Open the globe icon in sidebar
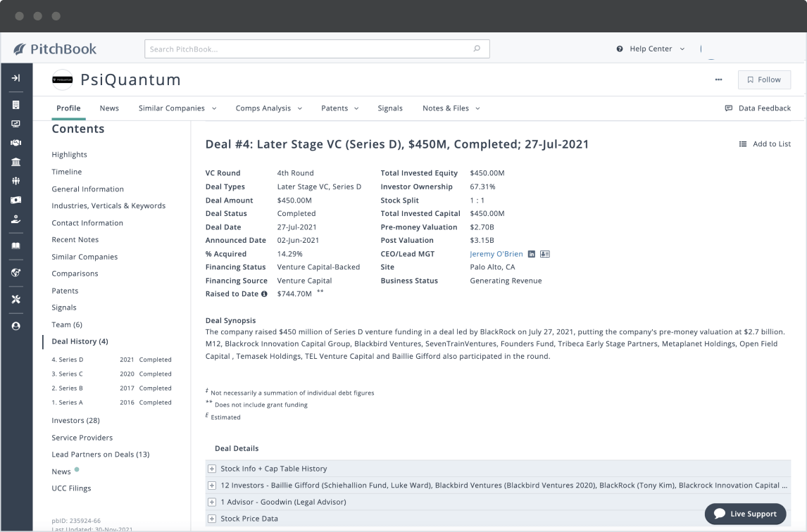 [x=16, y=273]
